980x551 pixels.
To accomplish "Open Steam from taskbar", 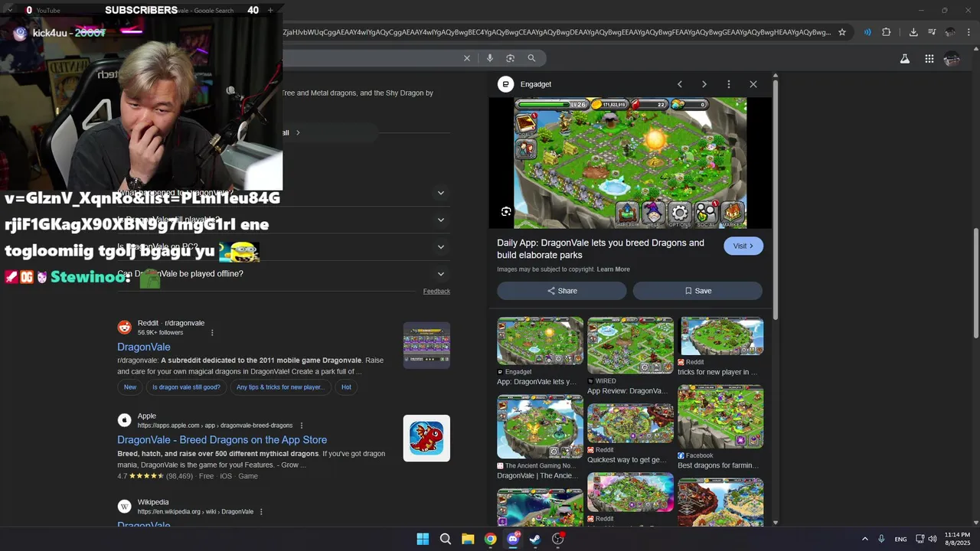I will 535,539.
